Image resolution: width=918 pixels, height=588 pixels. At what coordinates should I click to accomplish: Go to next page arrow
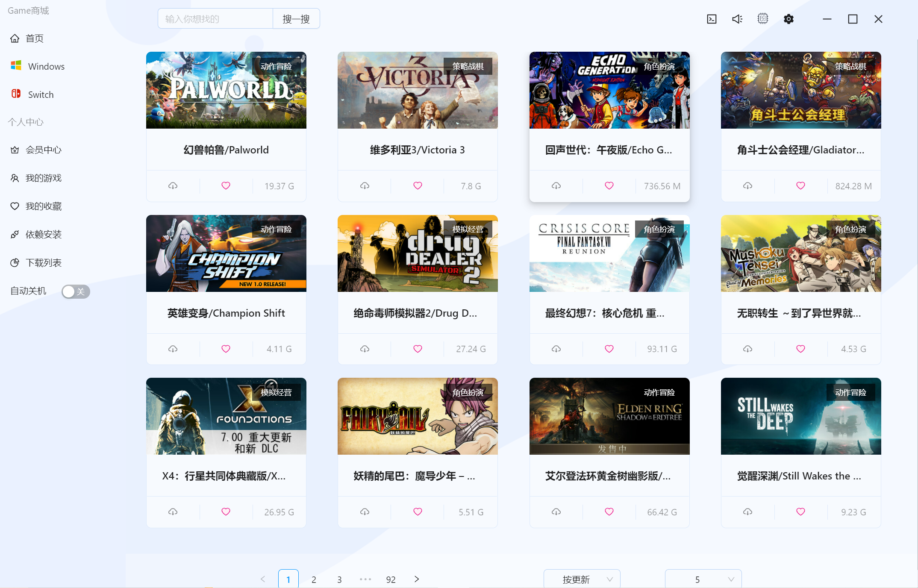[x=417, y=579]
